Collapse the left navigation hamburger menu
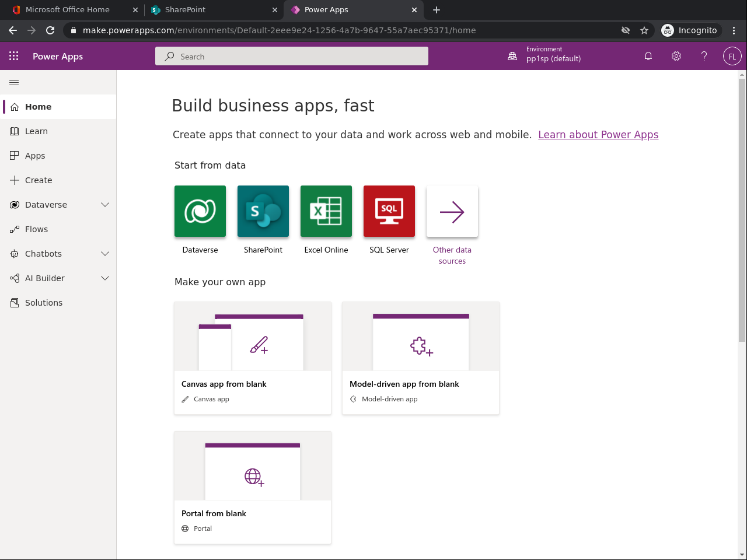Viewport: 747px width, 560px height. 14,82
